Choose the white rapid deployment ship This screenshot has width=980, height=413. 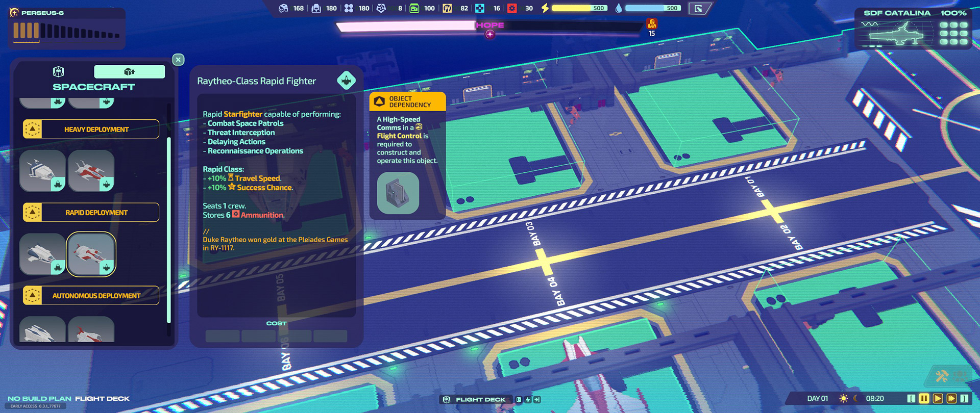point(42,254)
